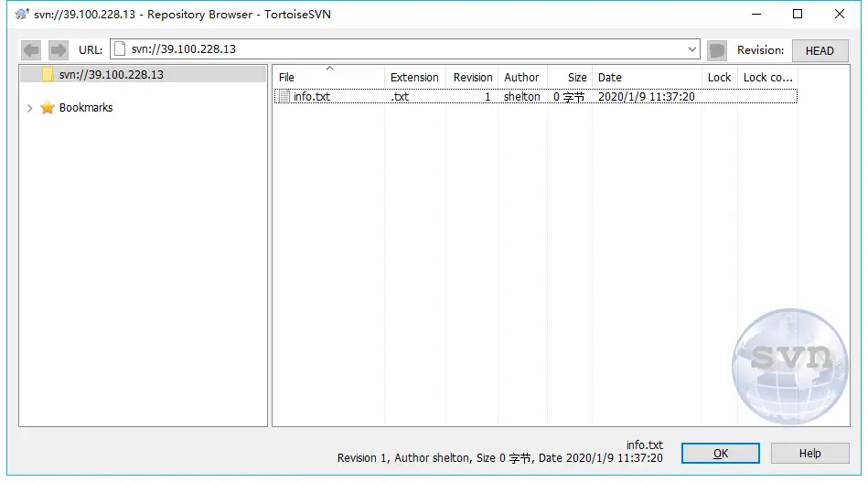This screenshot has height=482, width=868.
Task: Click the info.txt file icon
Action: pyautogui.click(x=284, y=96)
